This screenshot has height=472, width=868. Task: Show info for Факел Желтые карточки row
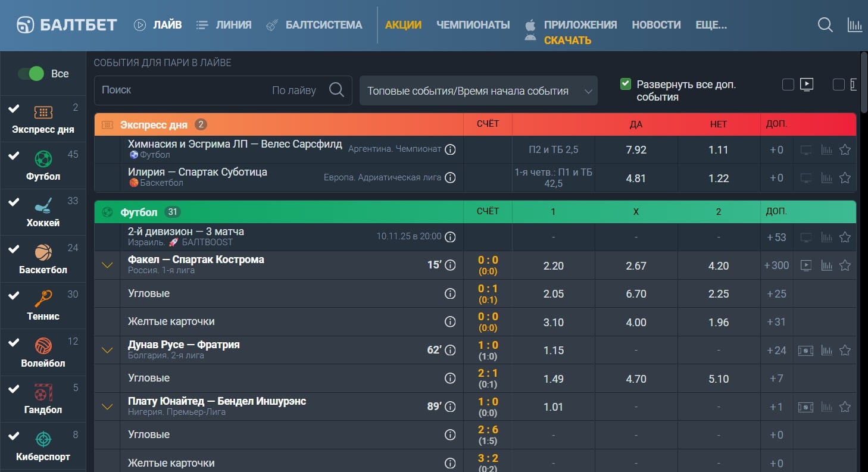click(x=450, y=321)
